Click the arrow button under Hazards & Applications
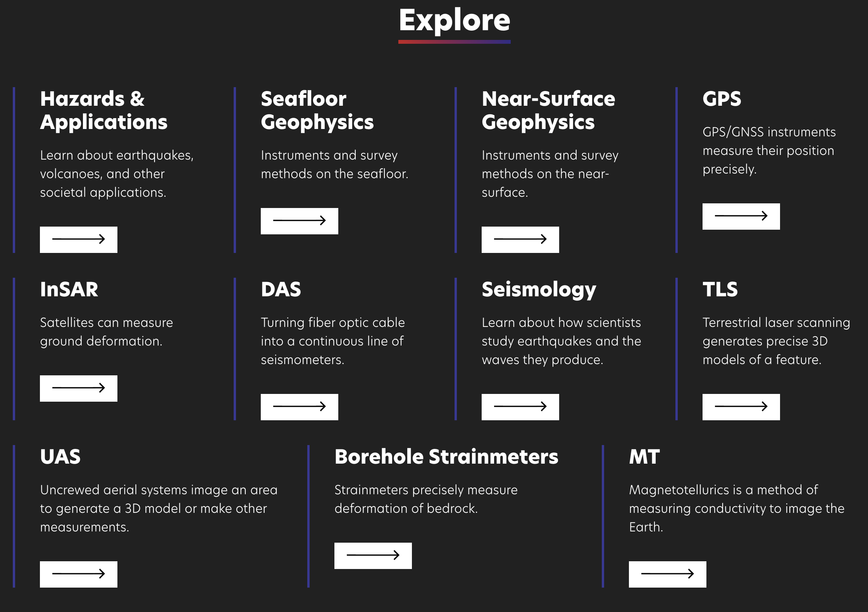The height and width of the screenshot is (612, 868). [x=79, y=239]
